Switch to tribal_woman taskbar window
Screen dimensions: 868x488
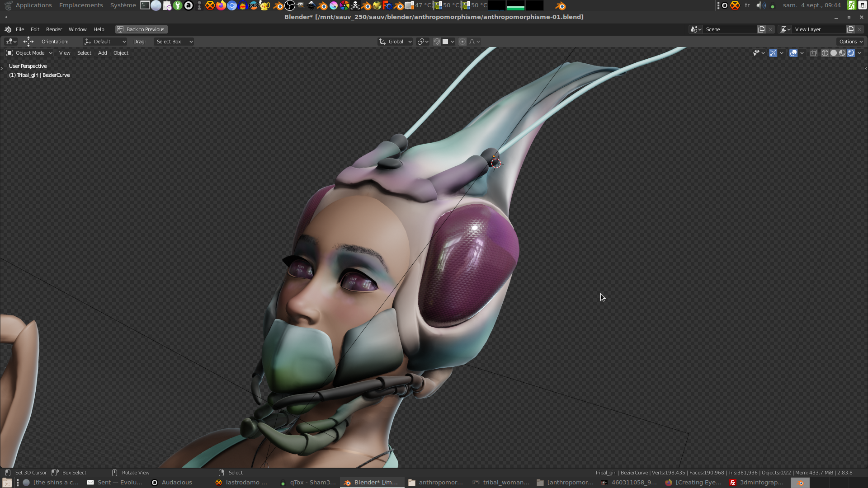[501, 483]
